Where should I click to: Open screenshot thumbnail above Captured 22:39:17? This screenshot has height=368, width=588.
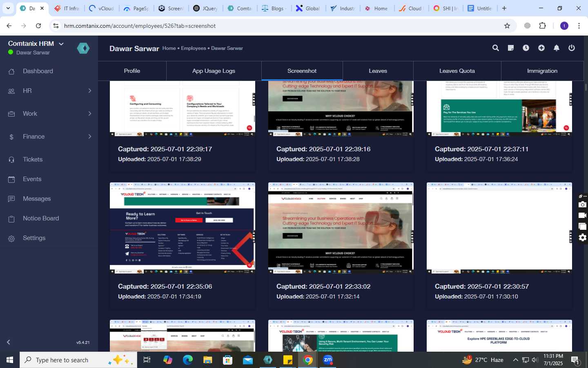[183, 108]
